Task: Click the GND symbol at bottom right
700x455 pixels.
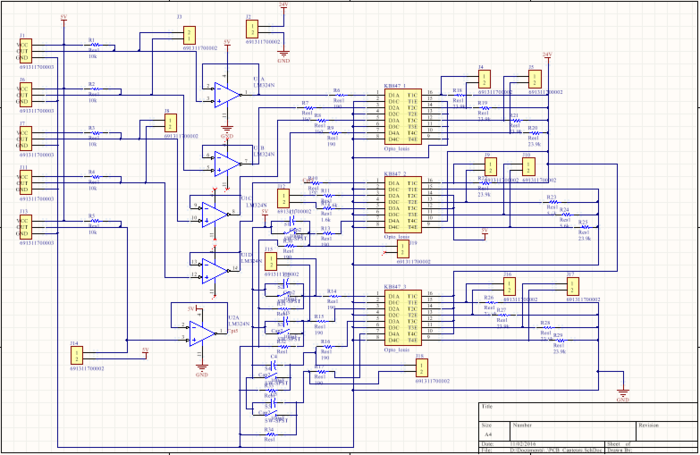Action: pyautogui.click(x=623, y=392)
